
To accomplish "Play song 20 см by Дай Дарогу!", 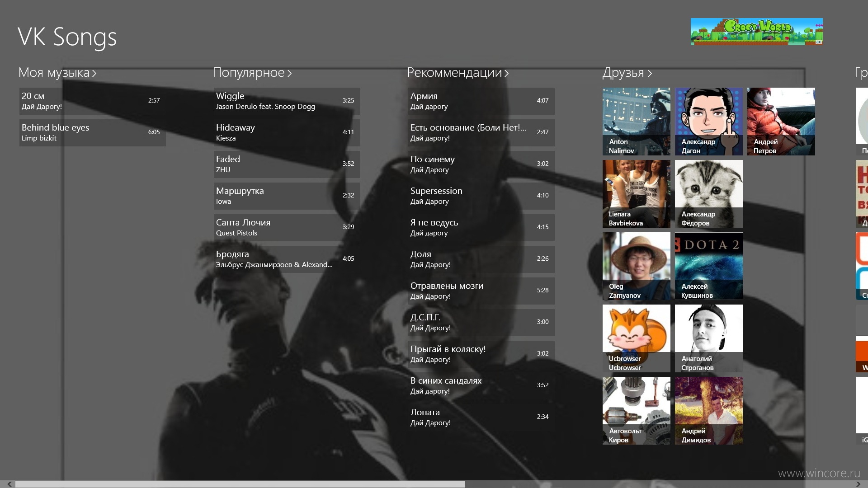I will tap(92, 101).
